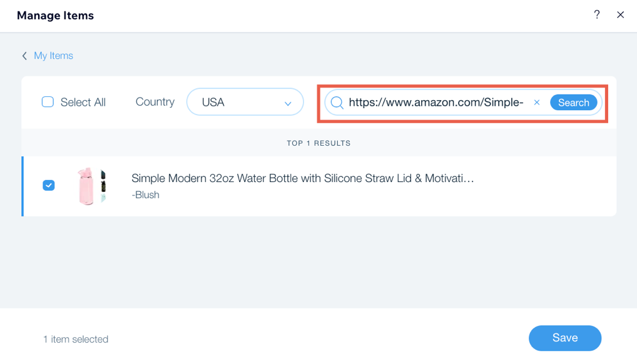Image resolution: width=637 pixels, height=364 pixels.
Task: Click the Country label
Action: (155, 102)
